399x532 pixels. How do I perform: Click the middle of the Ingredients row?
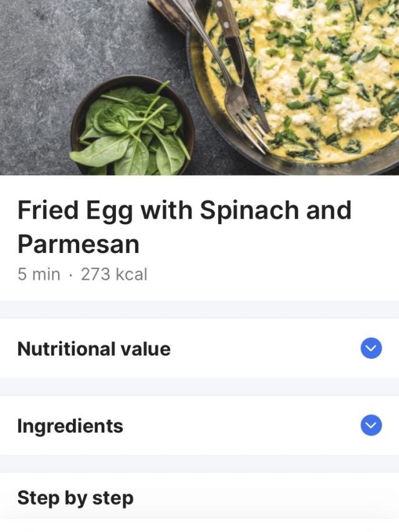(x=199, y=425)
